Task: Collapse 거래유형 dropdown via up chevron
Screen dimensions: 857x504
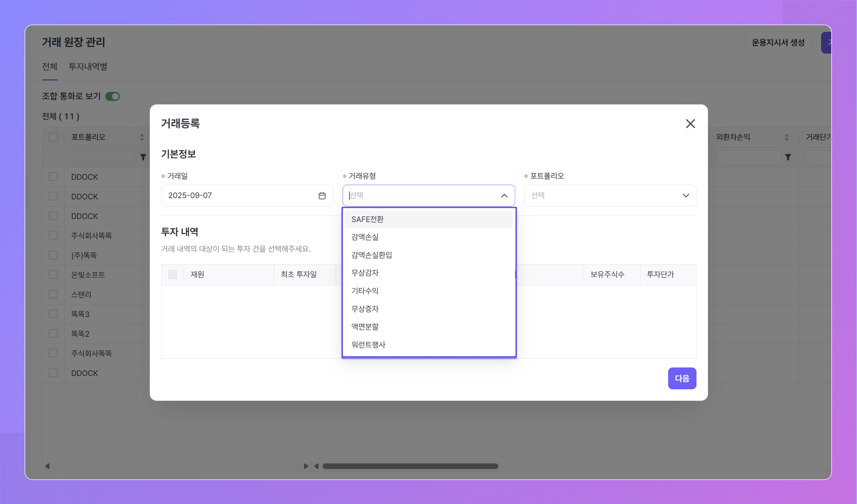Action: coord(504,195)
